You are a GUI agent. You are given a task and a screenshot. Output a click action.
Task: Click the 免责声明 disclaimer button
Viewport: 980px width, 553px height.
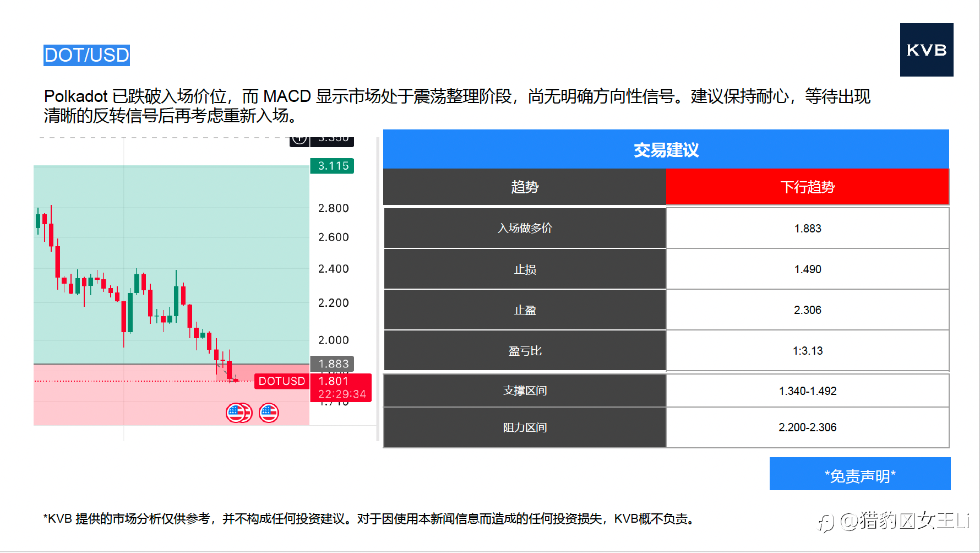(x=860, y=474)
